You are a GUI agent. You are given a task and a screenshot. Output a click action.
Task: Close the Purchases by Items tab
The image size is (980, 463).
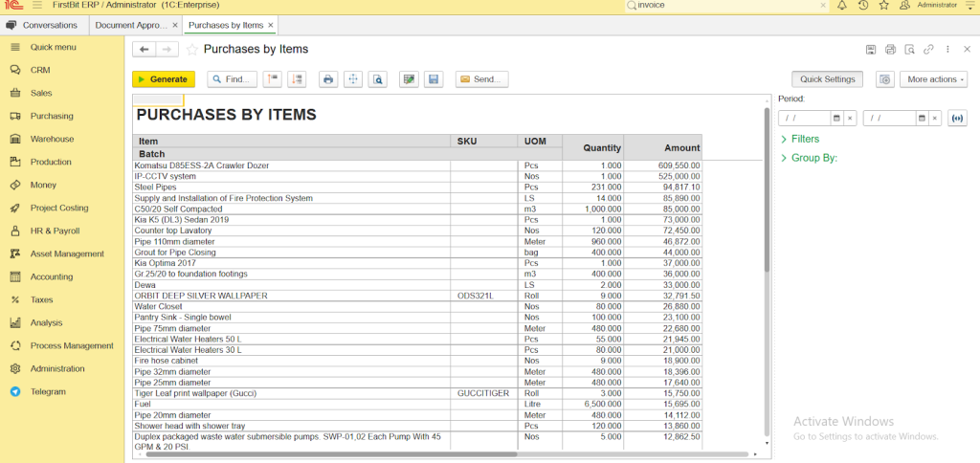pyautogui.click(x=270, y=25)
